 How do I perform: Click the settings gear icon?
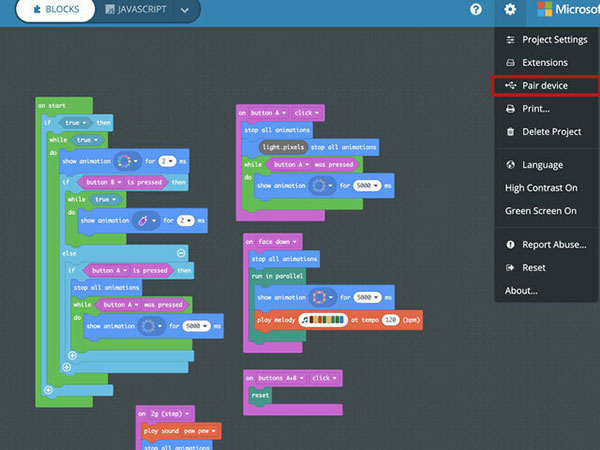coord(510,9)
